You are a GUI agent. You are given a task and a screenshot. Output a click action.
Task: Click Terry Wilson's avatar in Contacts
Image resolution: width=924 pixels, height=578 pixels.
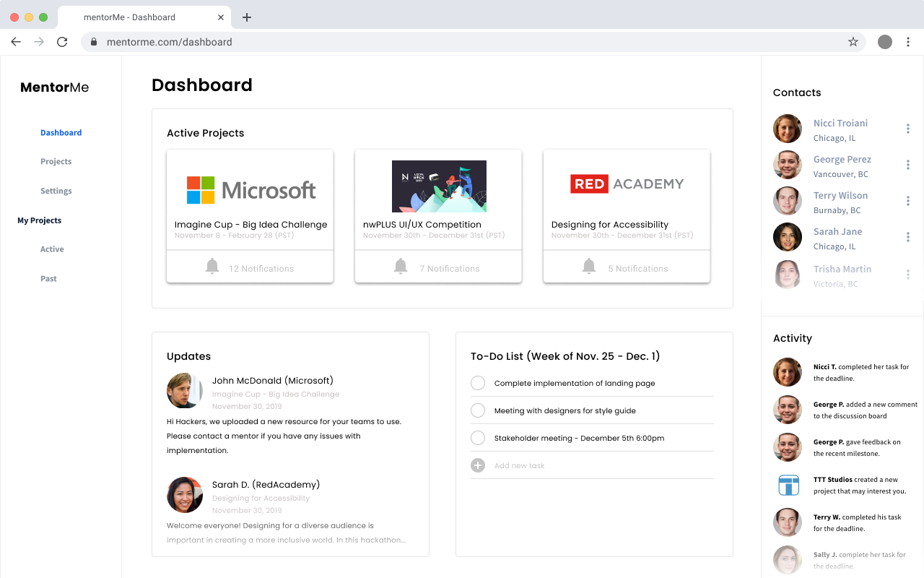tap(788, 201)
